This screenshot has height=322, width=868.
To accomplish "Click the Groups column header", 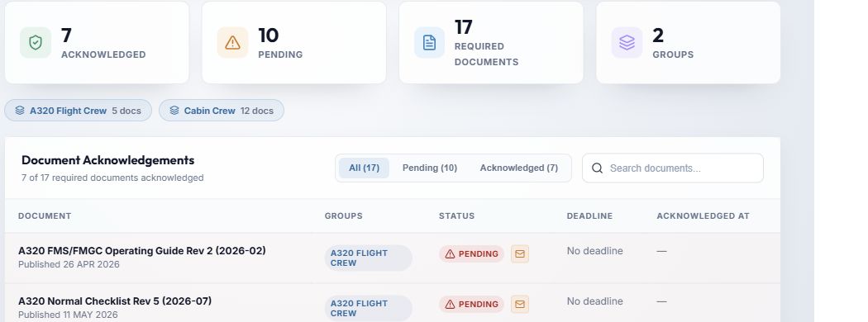I will [x=344, y=215].
